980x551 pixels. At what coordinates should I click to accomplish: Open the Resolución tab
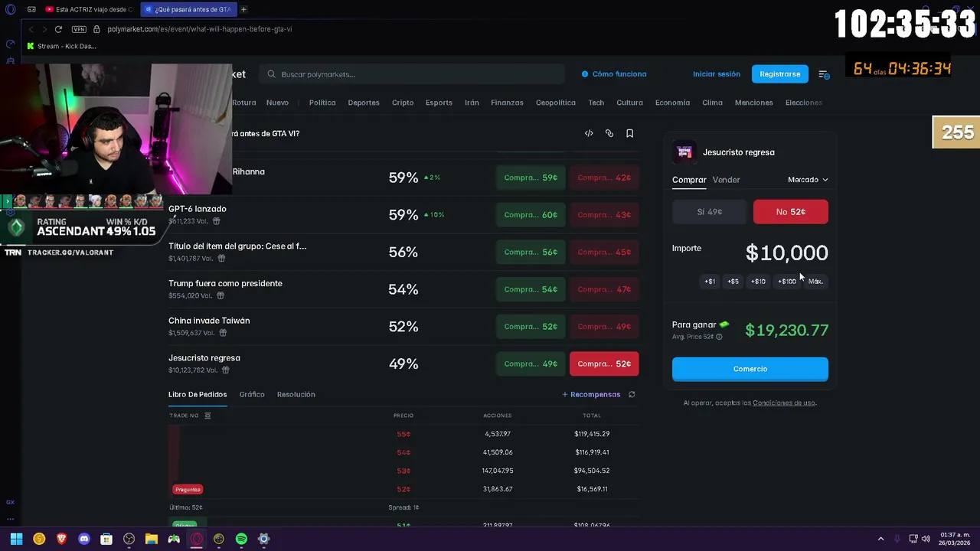296,394
